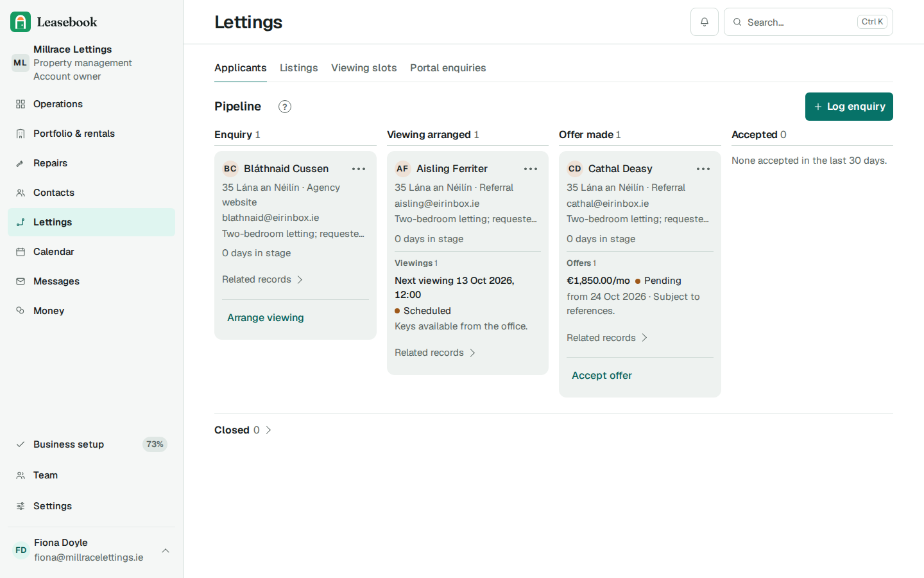The image size is (924, 578).
Task: Open the Repairs section
Action: coord(91,163)
